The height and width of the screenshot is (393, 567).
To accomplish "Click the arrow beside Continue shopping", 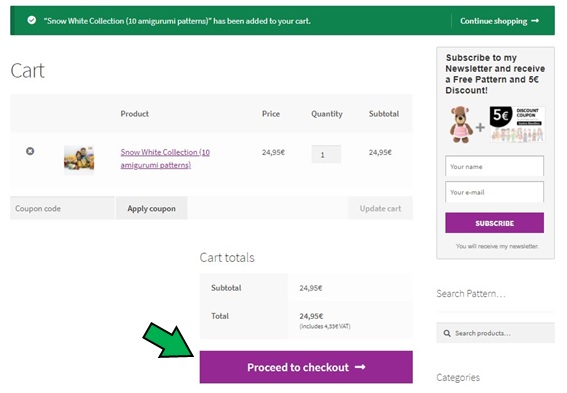I will [x=535, y=21].
